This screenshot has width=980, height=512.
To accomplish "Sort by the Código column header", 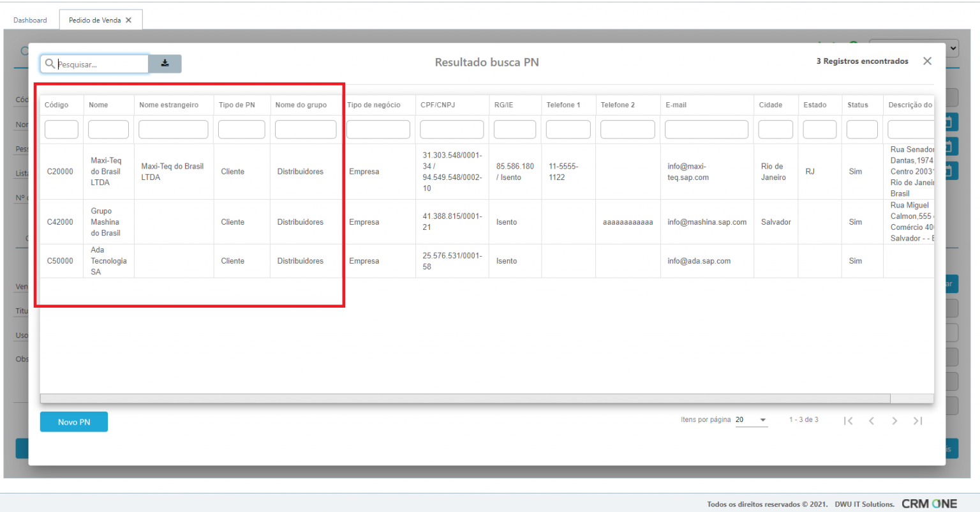I will (x=57, y=105).
